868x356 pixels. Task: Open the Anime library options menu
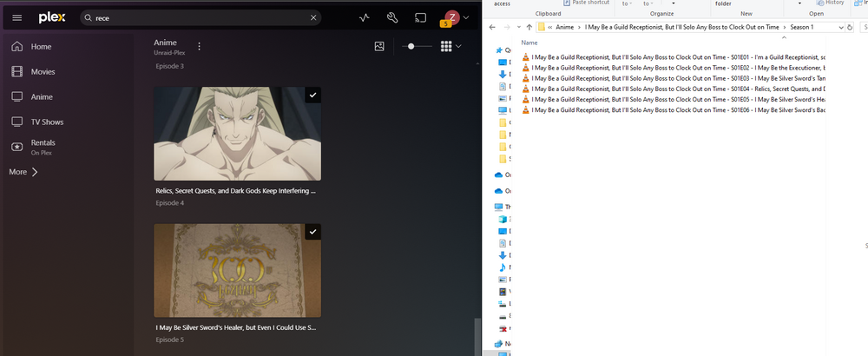point(200,47)
